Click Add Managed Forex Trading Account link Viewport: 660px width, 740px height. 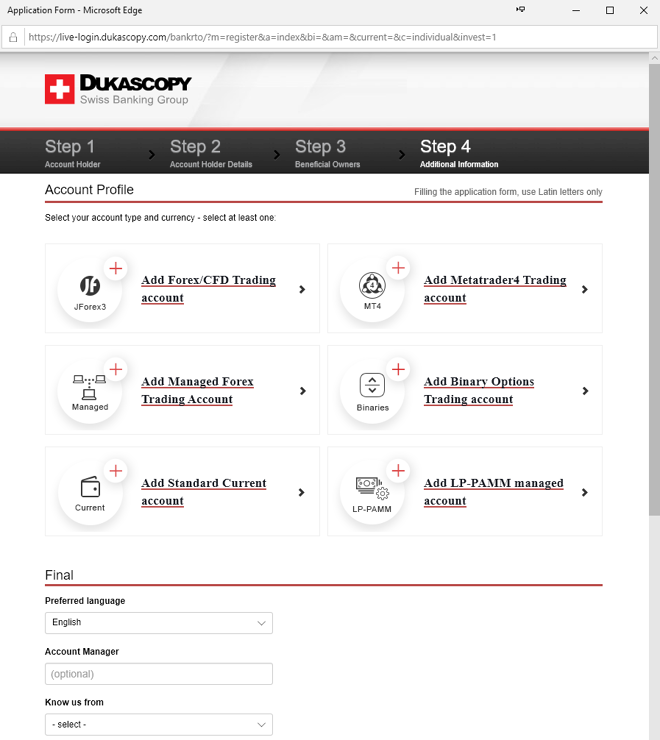click(197, 390)
